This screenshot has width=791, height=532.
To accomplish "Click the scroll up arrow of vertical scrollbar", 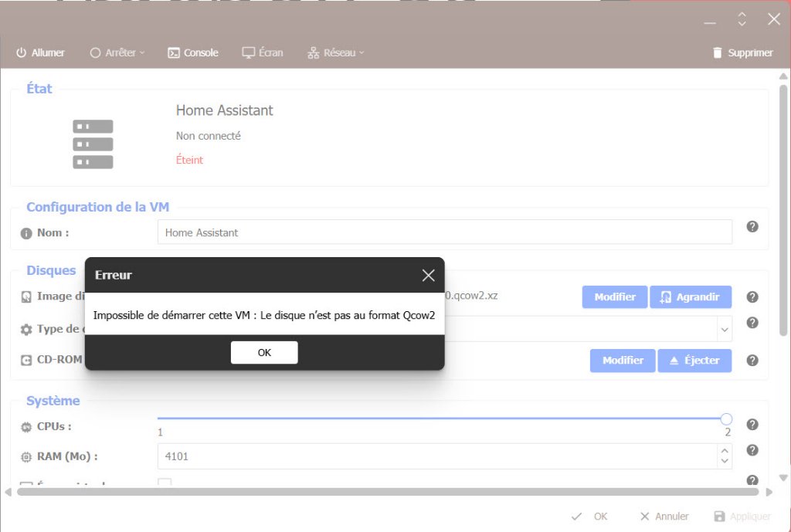I will 783,76.
